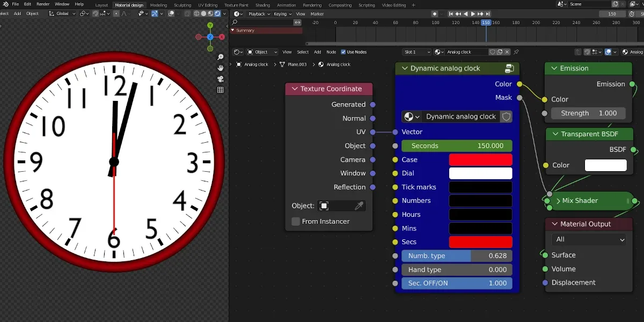The width and height of the screenshot is (644, 322).
Task: Activate the Move view hand icon
Action: point(220,68)
